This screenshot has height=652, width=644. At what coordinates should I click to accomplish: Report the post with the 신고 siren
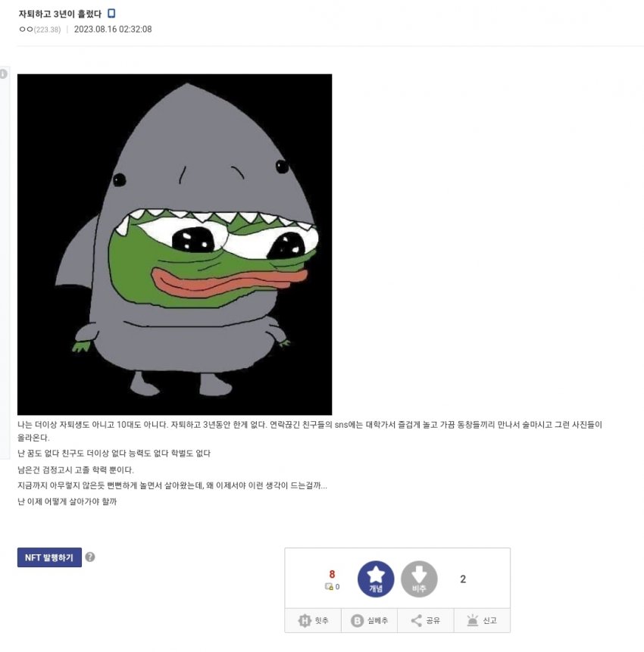pos(482,620)
